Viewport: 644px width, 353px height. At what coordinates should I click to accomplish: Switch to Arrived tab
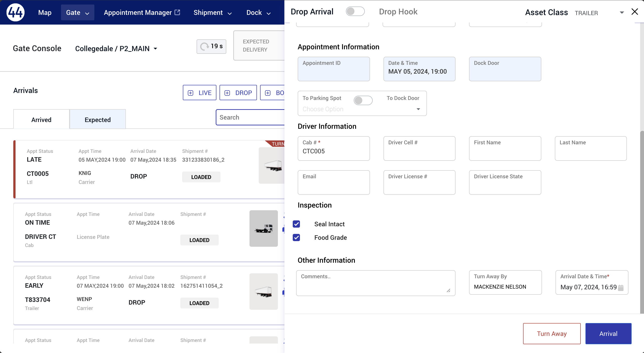click(x=41, y=120)
